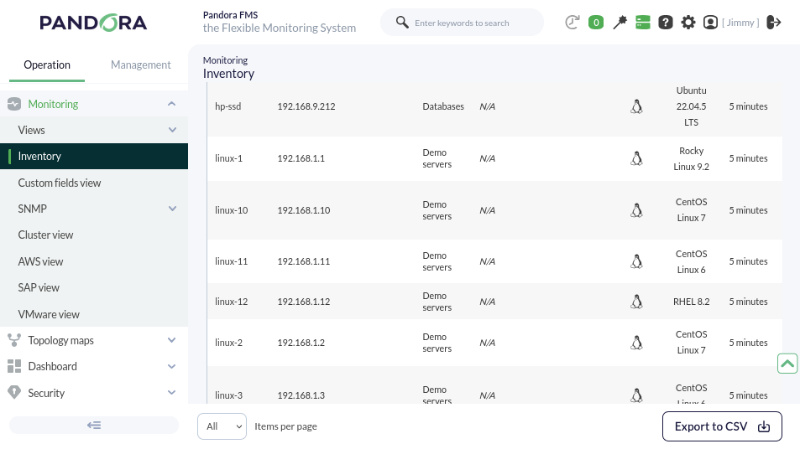Select Inventory in the sidebar
Screen dimensions: 800x449
click(x=94, y=156)
